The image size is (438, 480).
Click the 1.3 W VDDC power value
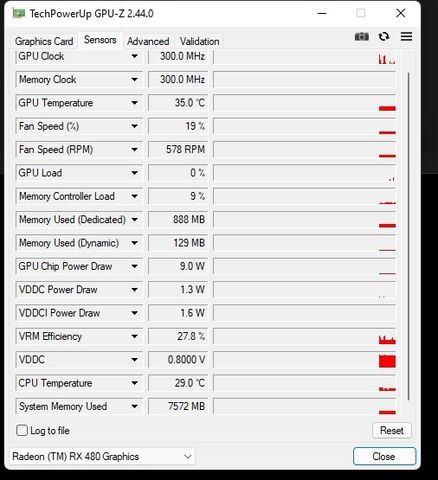point(178,289)
